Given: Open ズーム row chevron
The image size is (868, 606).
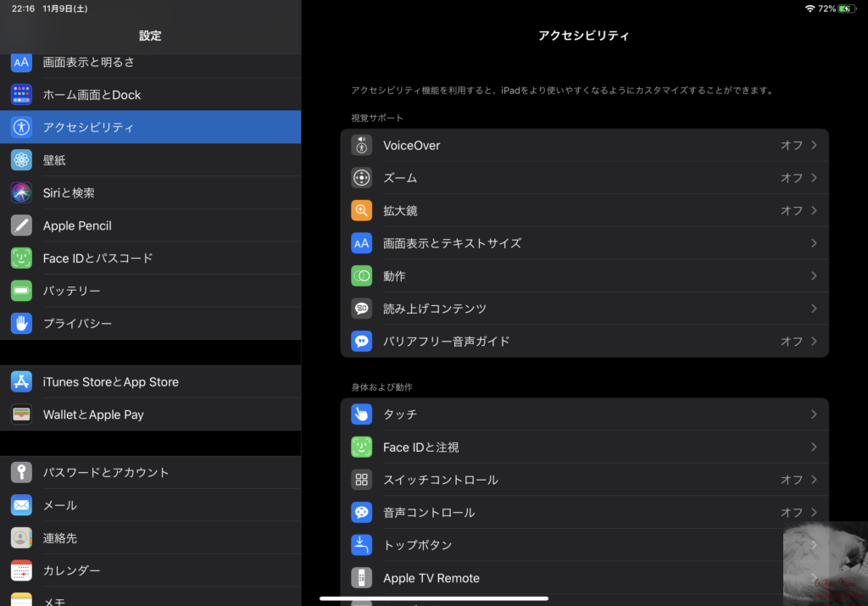Looking at the screenshot, I should 814,178.
